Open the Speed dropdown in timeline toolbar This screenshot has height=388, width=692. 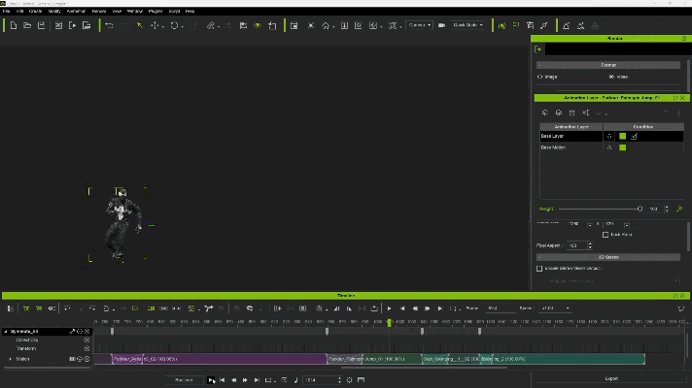tap(555, 309)
